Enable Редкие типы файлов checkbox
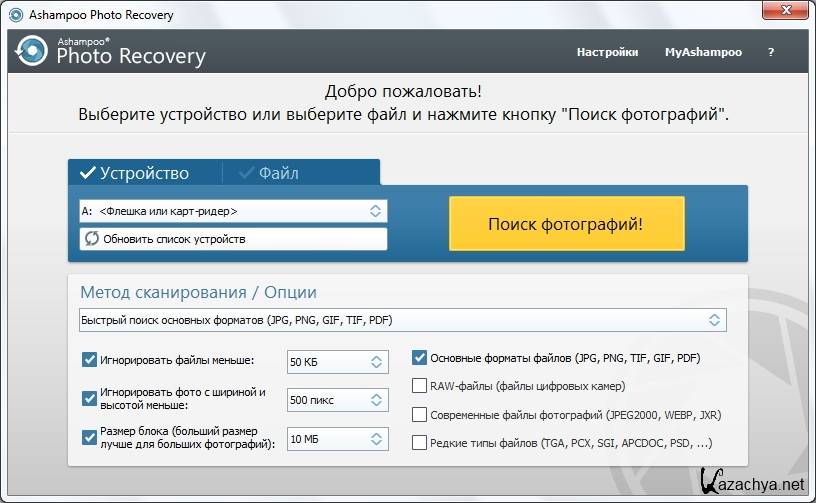This screenshot has width=816, height=503. point(420,442)
